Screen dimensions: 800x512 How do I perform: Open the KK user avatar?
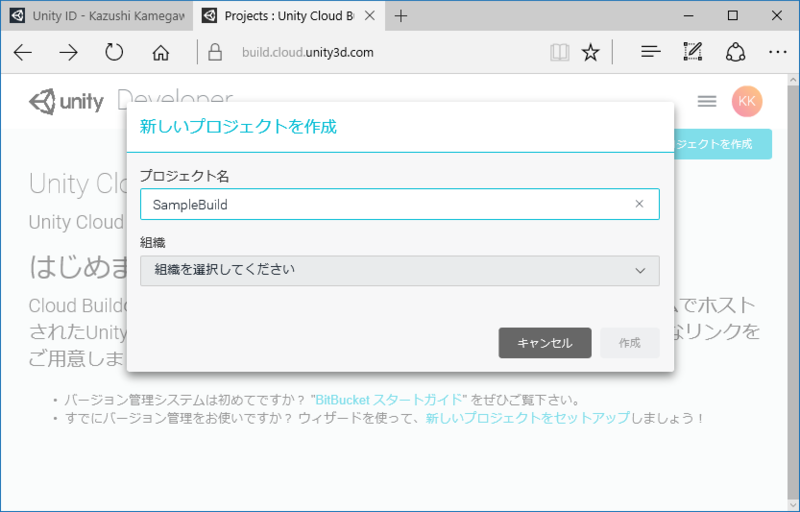[x=747, y=101]
